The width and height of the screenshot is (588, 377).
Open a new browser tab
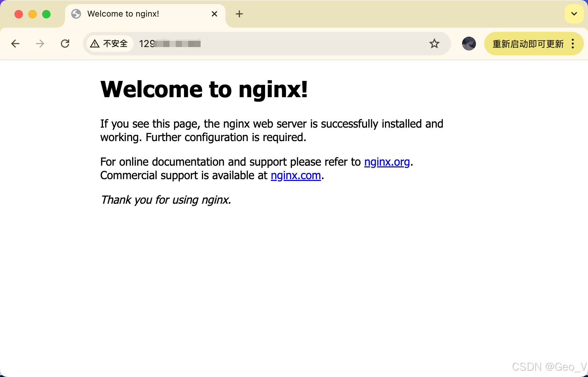[239, 14]
